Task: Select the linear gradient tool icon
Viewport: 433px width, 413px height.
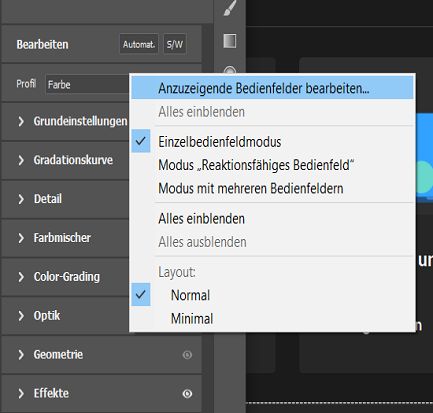Action: coord(230,41)
